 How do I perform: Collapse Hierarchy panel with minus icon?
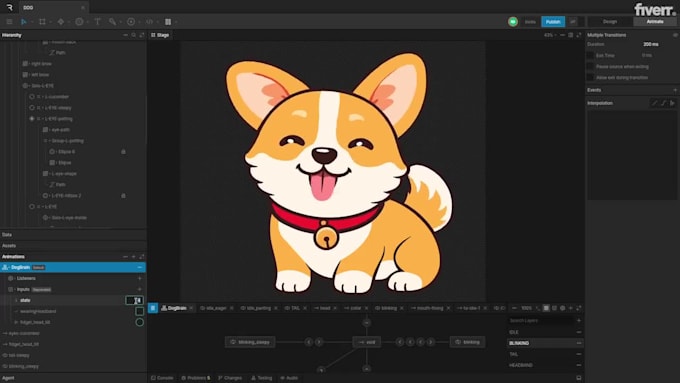(125, 35)
